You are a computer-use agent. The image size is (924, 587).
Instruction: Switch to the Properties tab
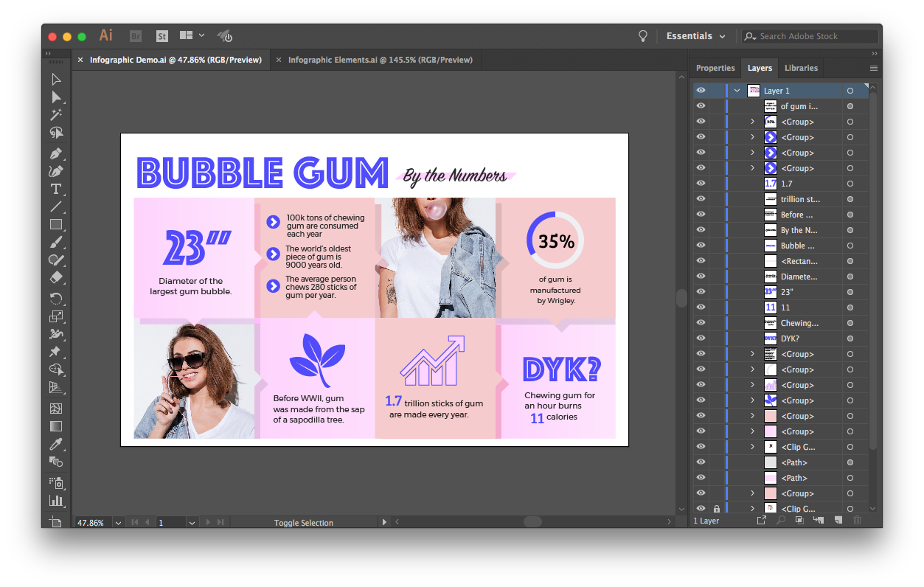[715, 68]
